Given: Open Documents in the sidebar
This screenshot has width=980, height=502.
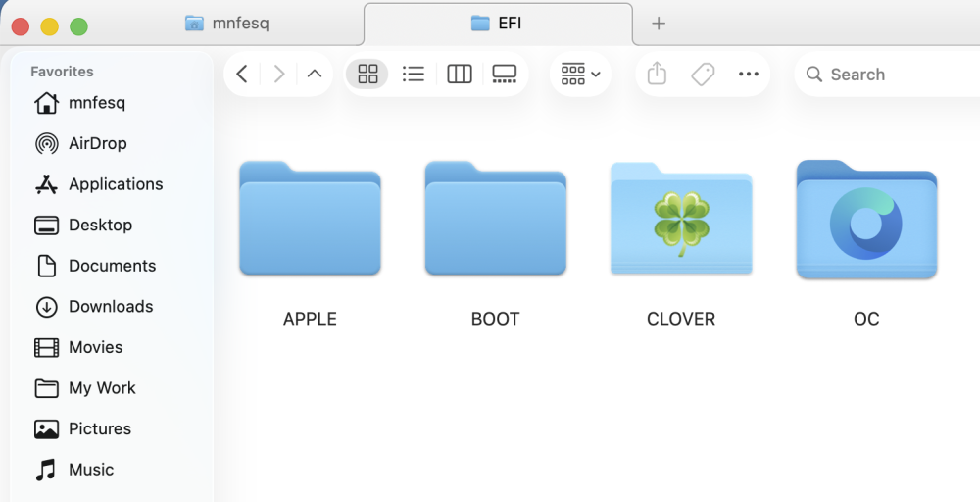Looking at the screenshot, I should (x=95, y=266).
